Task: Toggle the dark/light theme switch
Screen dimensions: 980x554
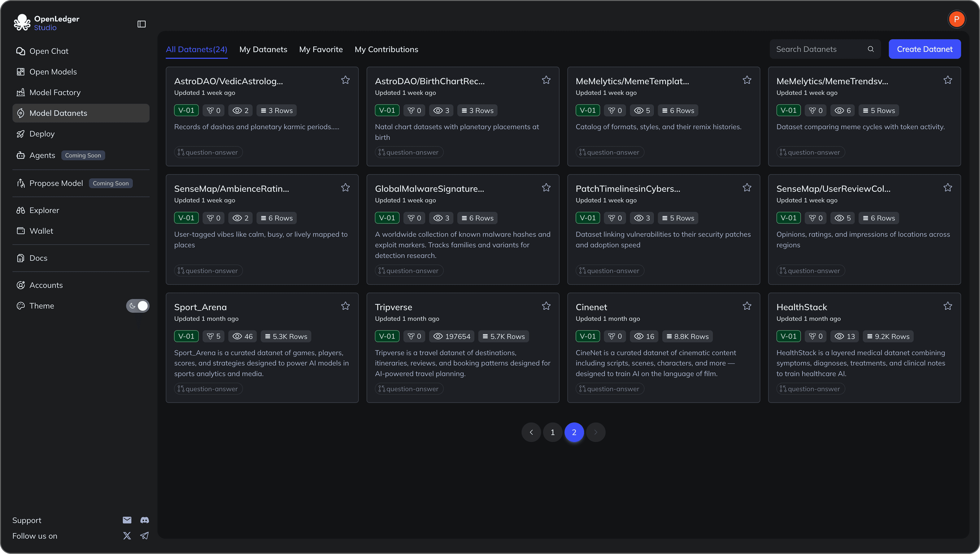Action: click(x=138, y=306)
